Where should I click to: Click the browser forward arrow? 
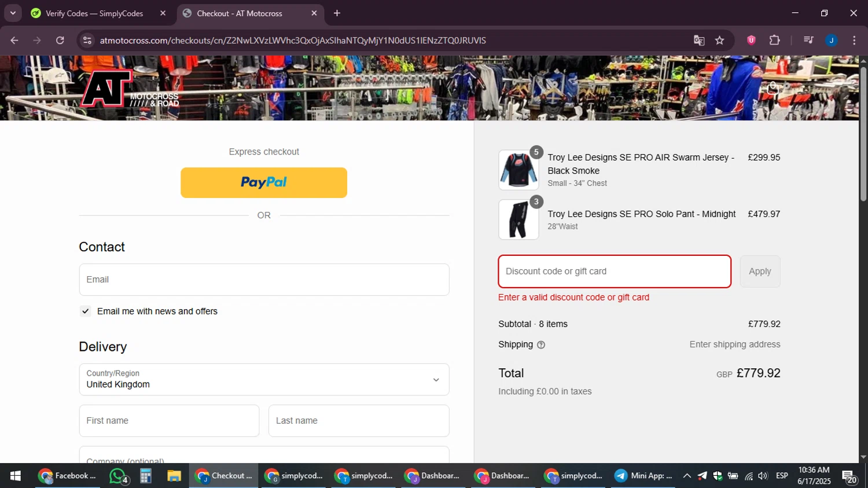click(x=37, y=41)
